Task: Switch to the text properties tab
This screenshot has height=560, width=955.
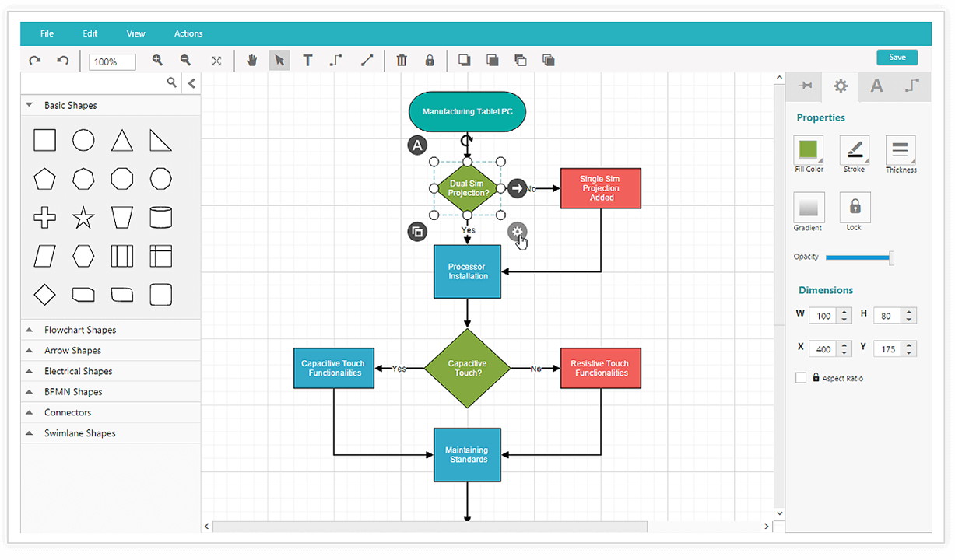Action: click(x=876, y=86)
